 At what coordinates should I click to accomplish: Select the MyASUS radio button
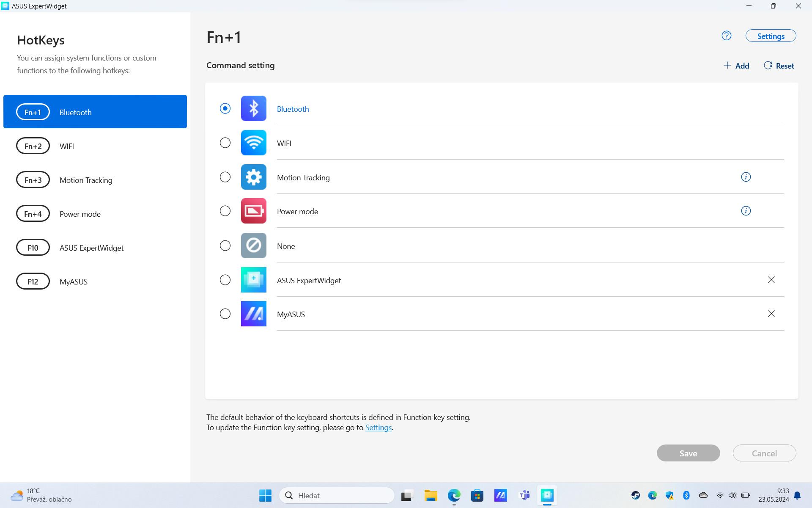pyautogui.click(x=225, y=314)
